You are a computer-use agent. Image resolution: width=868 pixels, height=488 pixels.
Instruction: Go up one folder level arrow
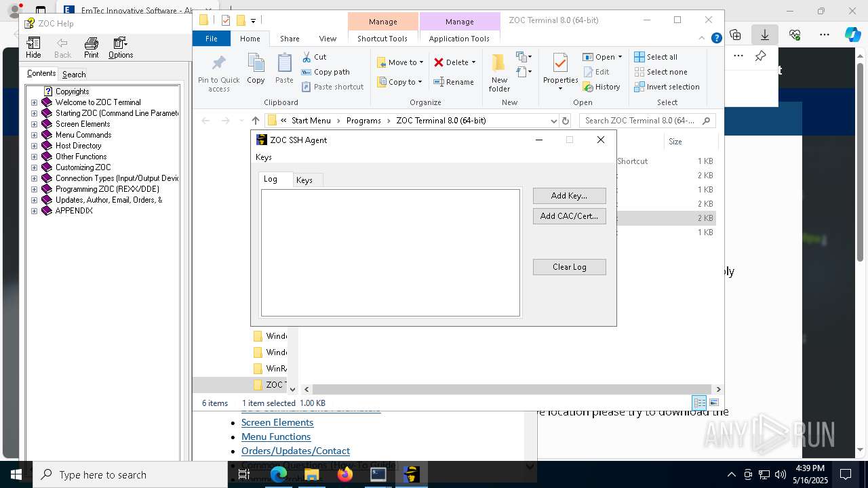pyautogui.click(x=255, y=121)
